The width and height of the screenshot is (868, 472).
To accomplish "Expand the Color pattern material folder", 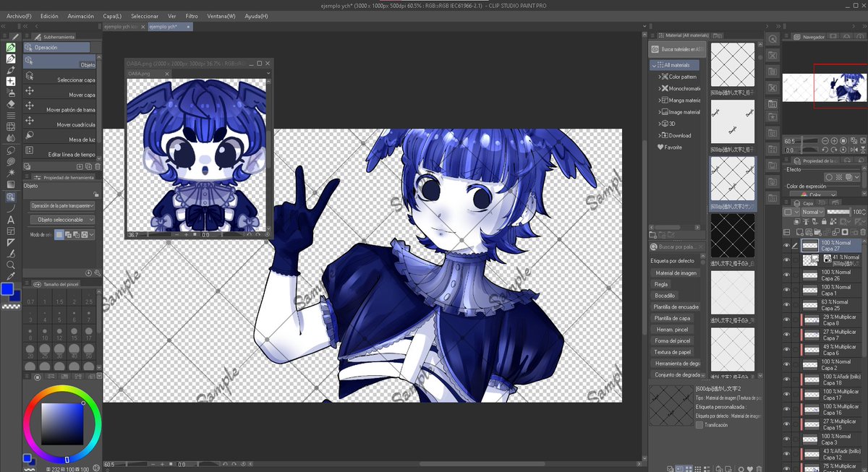I will tap(659, 77).
